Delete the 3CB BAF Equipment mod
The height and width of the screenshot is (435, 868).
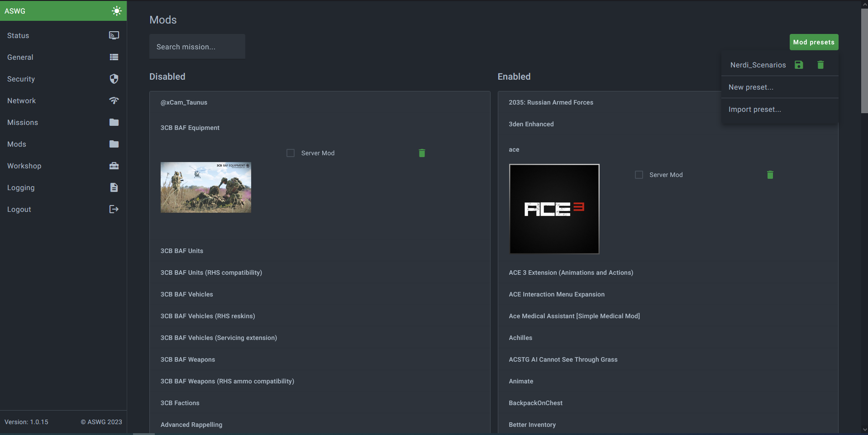coord(422,153)
